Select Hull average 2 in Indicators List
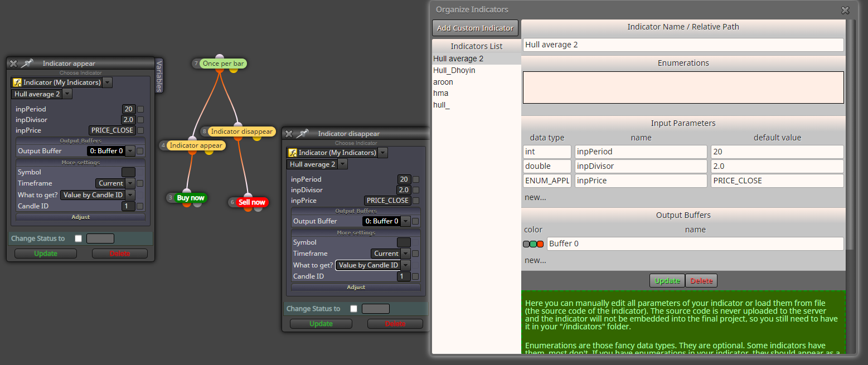This screenshot has height=365, width=868. coord(477,59)
